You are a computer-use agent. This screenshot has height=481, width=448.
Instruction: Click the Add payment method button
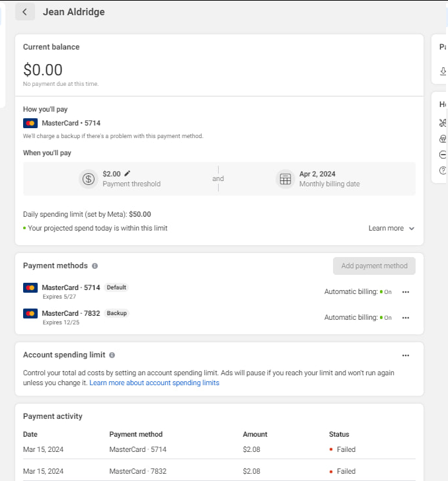[x=374, y=266]
